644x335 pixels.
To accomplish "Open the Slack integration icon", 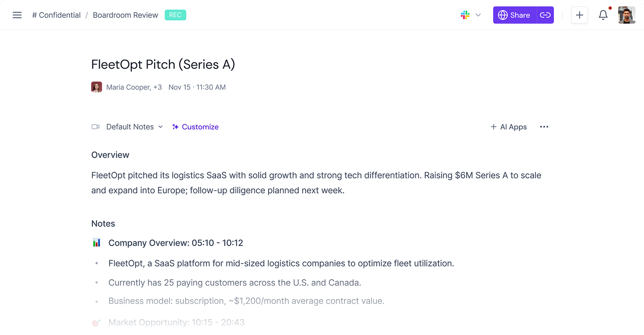I will point(465,15).
